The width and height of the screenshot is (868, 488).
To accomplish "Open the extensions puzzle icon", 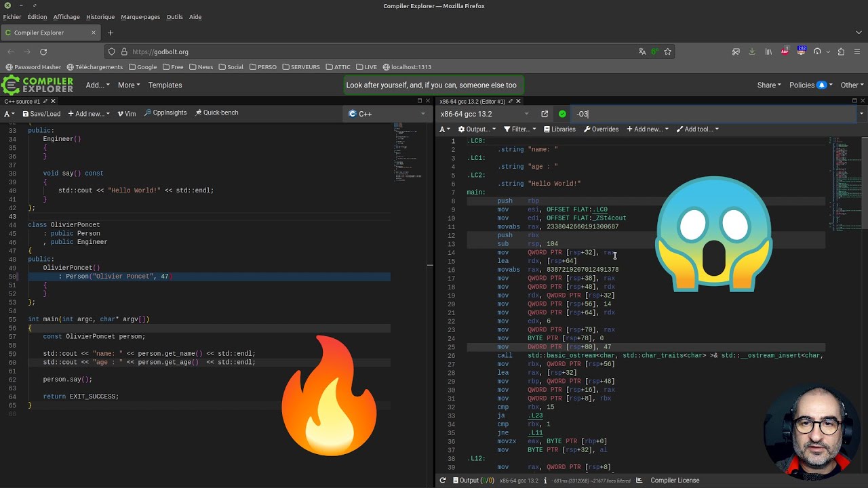I will point(841,52).
